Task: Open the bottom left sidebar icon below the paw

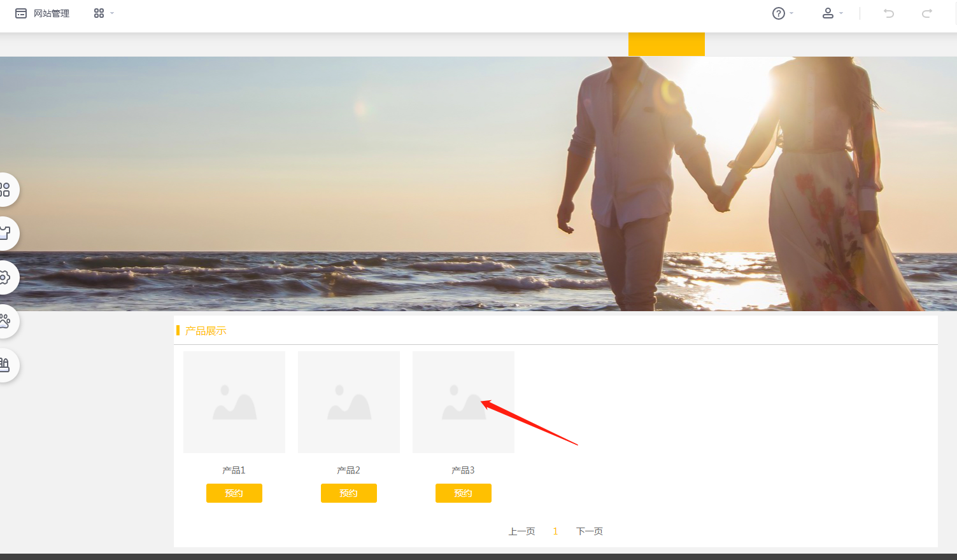Action: 5,365
